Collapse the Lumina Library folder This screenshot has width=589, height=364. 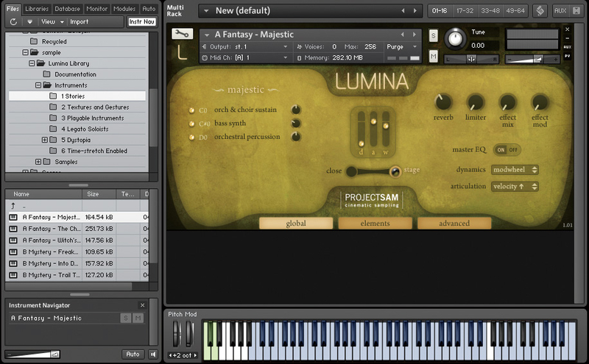32,63
